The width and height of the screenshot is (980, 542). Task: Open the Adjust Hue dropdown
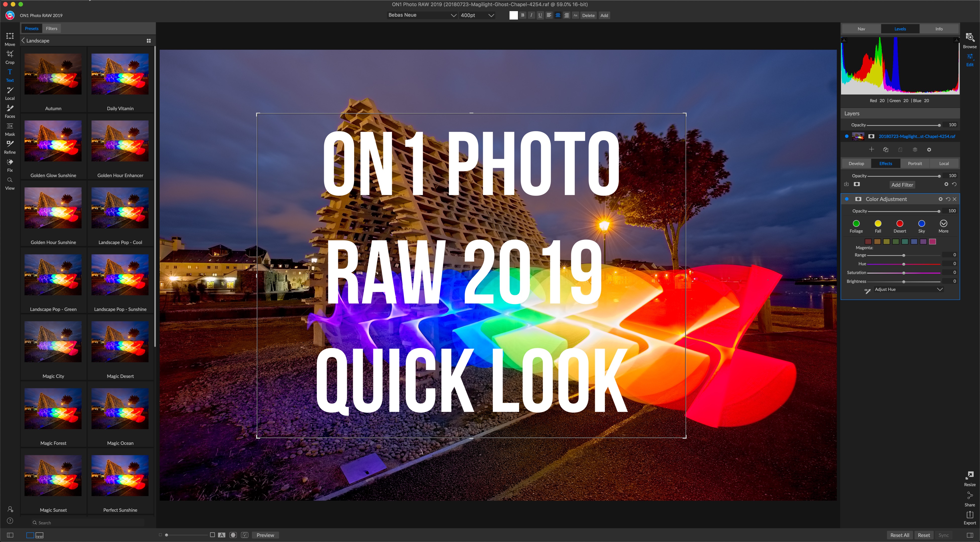(908, 289)
